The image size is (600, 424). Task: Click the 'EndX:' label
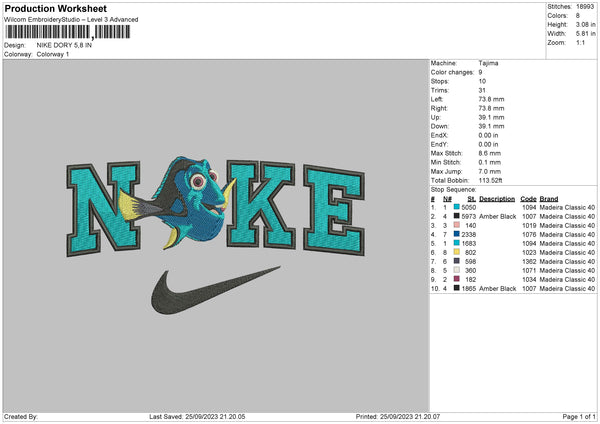(439, 135)
